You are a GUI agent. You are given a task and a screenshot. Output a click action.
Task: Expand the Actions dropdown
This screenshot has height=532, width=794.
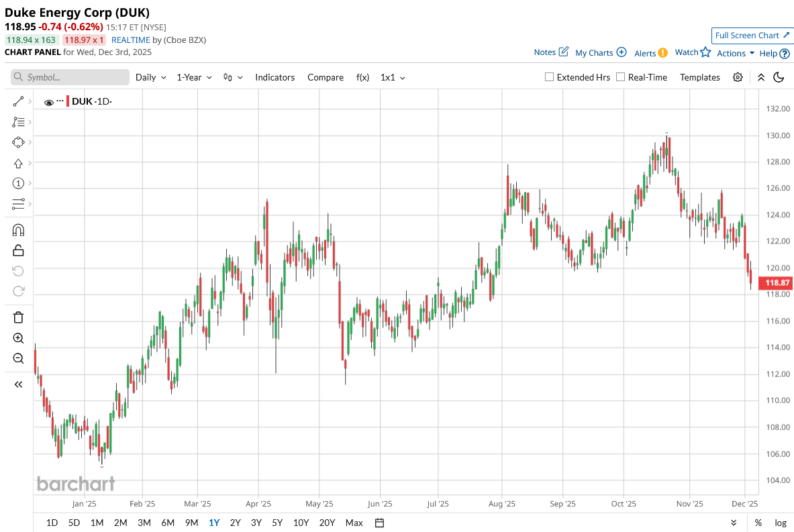[735, 53]
